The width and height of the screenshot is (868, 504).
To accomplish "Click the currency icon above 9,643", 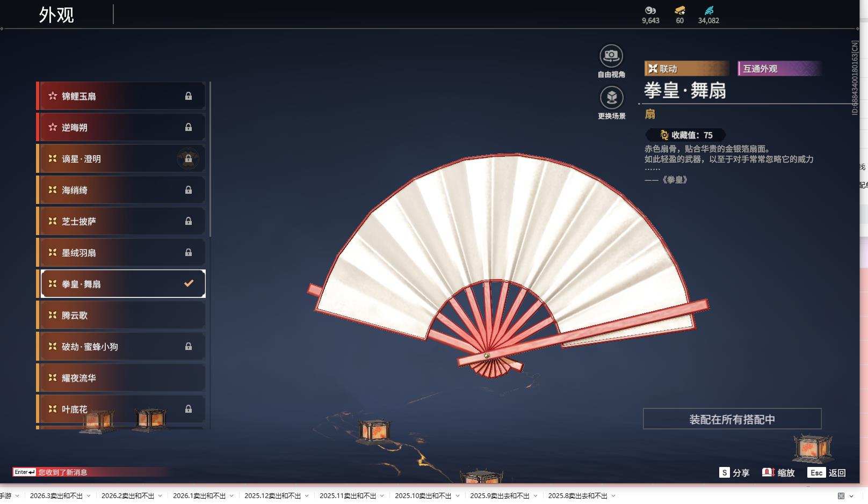I will [x=650, y=12].
